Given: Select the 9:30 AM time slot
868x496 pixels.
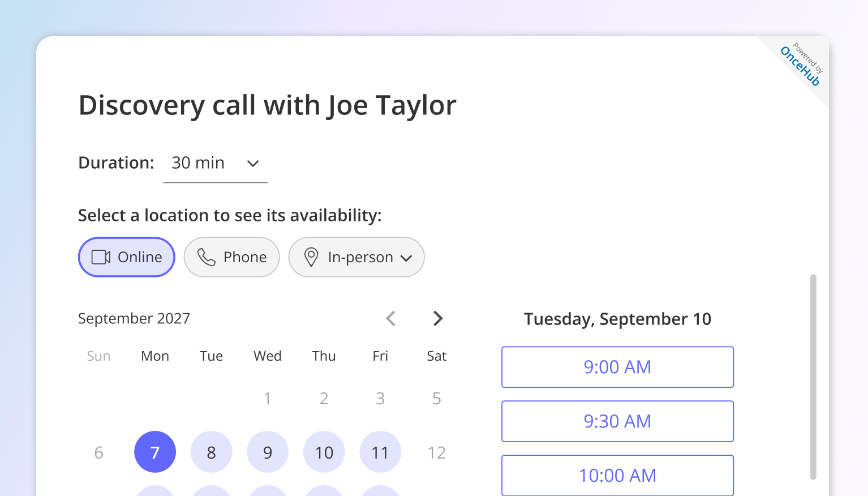Looking at the screenshot, I should [617, 421].
